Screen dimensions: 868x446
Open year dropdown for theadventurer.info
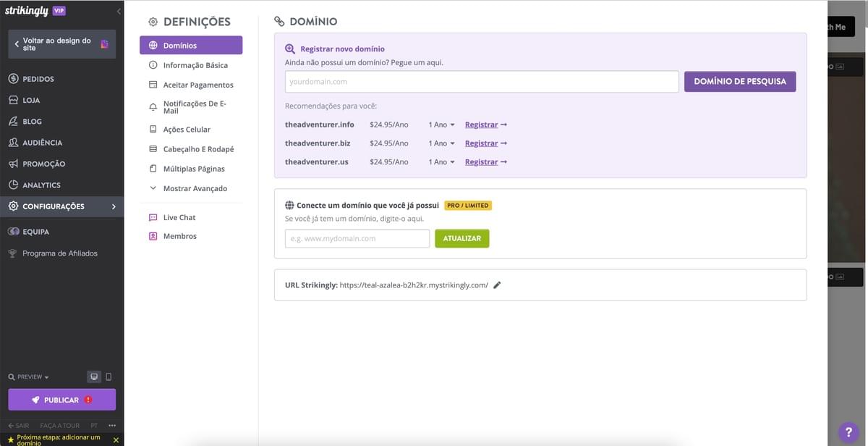click(x=441, y=125)
